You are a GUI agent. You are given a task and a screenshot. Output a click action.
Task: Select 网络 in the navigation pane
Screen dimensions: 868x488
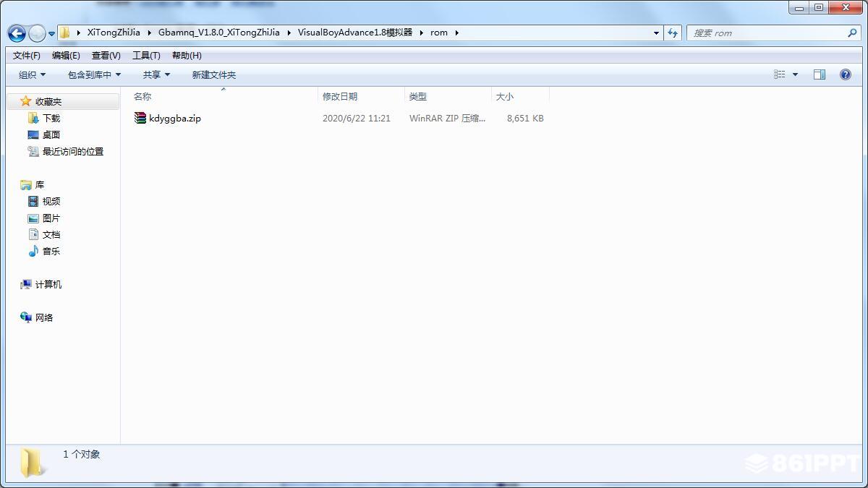click(44, 318)
